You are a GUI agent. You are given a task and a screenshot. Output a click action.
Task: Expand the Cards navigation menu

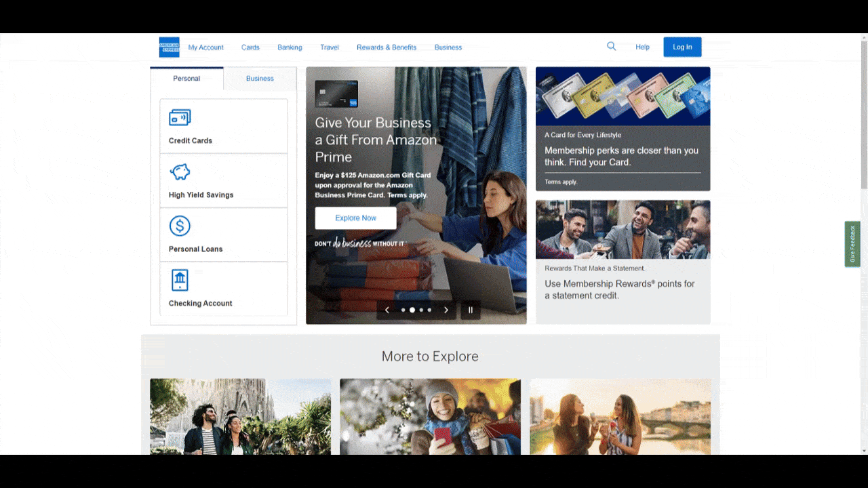[x=250, y=47]
